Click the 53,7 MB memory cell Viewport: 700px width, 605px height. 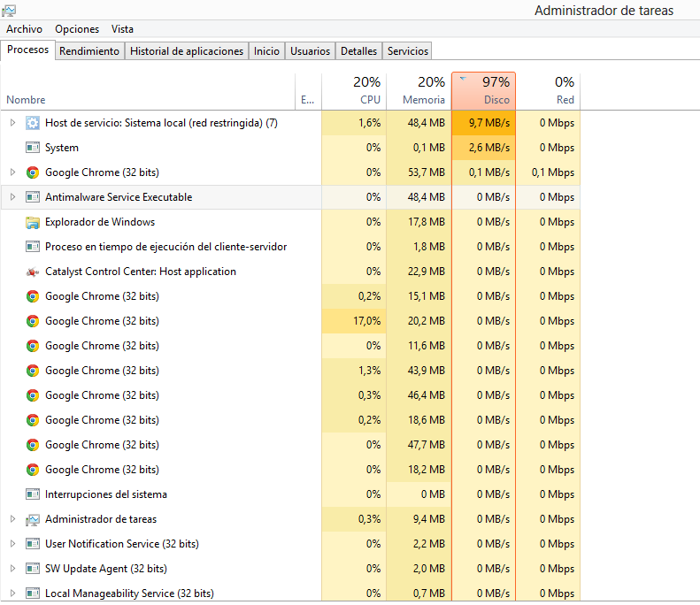[419, 172]
